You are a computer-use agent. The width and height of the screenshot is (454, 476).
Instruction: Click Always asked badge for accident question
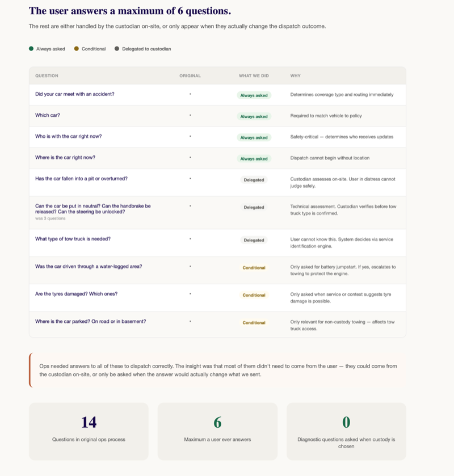point(254,95)
